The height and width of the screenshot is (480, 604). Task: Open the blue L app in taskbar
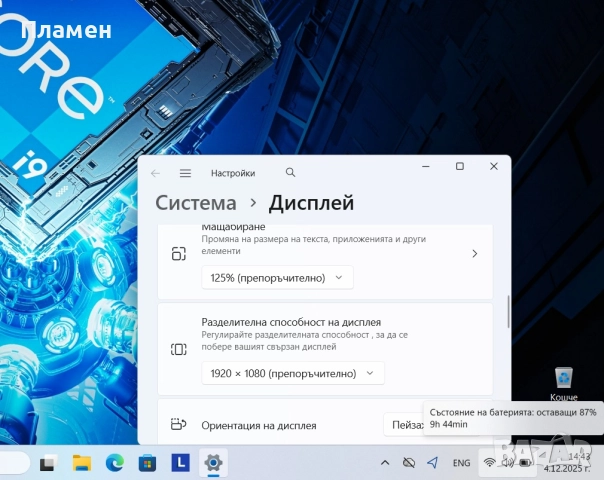pos(180,462)
